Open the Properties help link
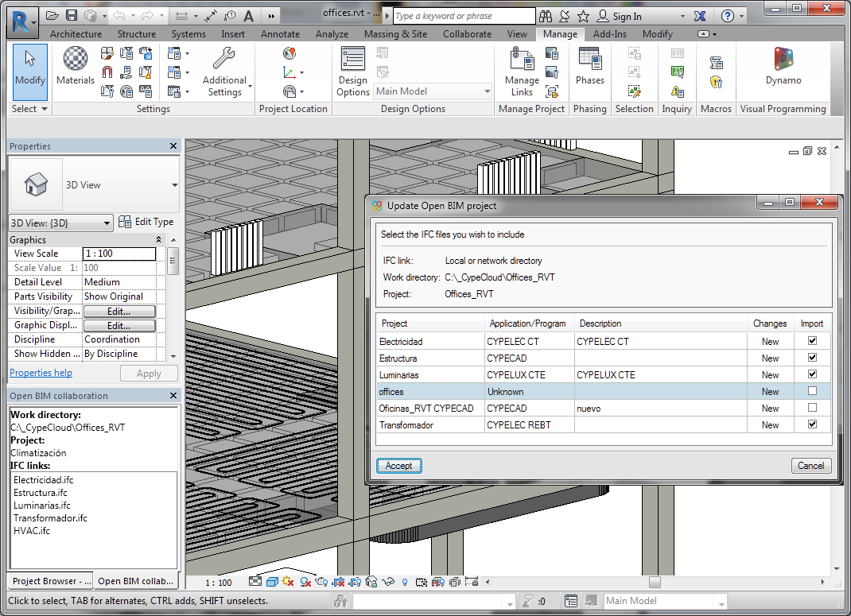This screenshot has height=616, width=851. coord(41,373)
